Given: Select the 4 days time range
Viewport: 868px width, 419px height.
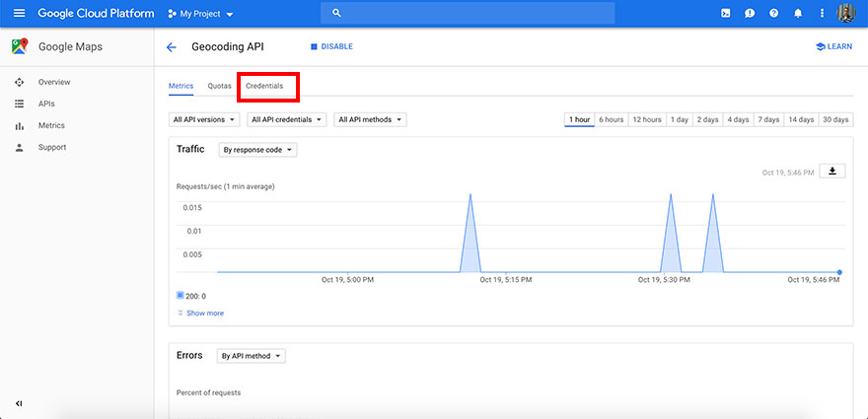Looking at the screenshot, I should (x=738, y=119).
